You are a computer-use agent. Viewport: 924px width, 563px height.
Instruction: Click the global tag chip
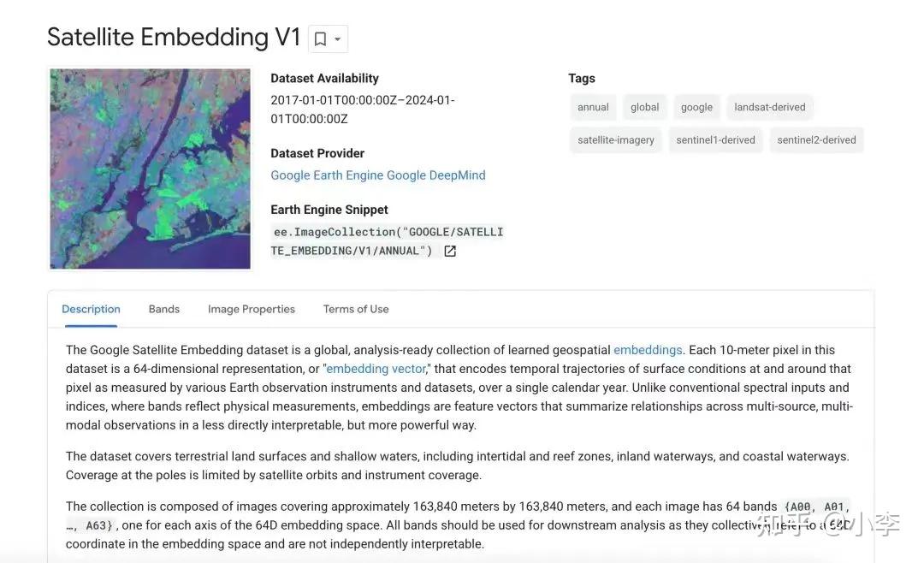(644, 107)
